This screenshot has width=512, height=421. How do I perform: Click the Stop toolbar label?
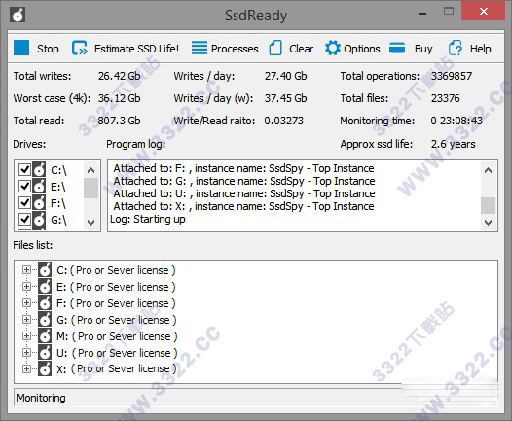coord(48,49)
